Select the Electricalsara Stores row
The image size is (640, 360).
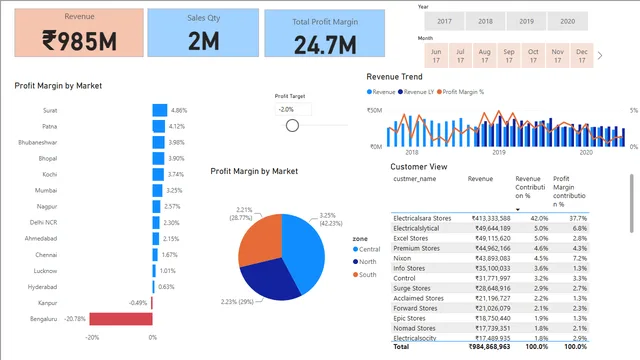[x=490, y=218]
